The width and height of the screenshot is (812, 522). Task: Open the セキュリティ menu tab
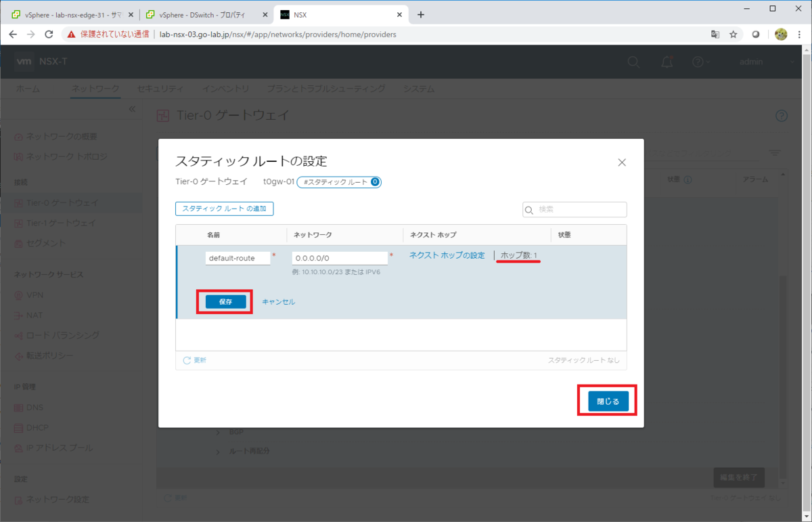(x=160, y=89)
